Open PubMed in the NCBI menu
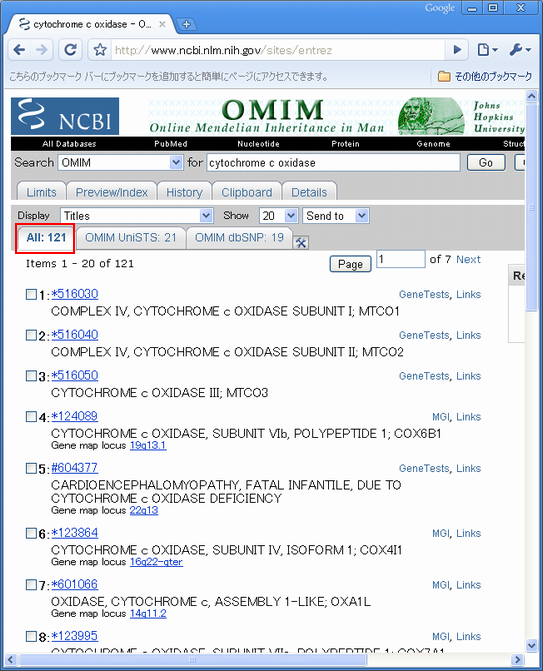543x671 pixels. click(171, 144)
